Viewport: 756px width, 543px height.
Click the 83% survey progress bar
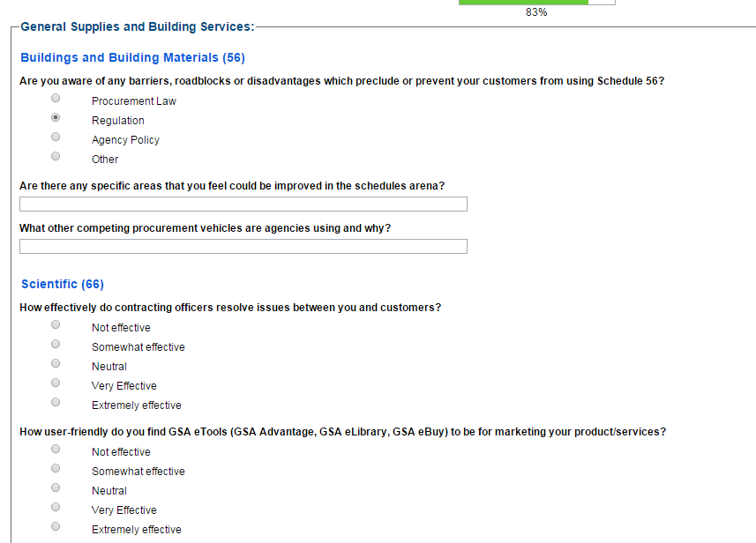click(536, 3)
